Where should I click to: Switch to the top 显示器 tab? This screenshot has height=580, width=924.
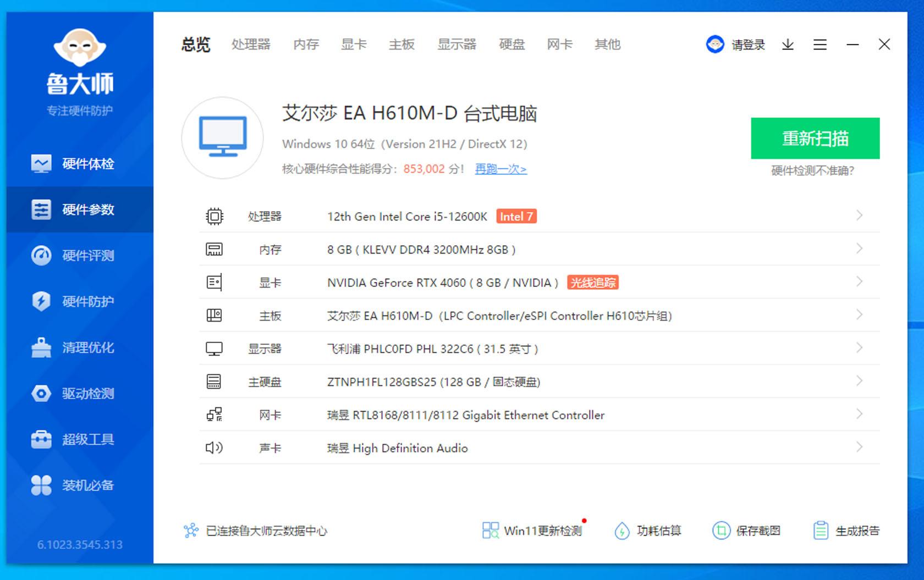click(457, 45)
